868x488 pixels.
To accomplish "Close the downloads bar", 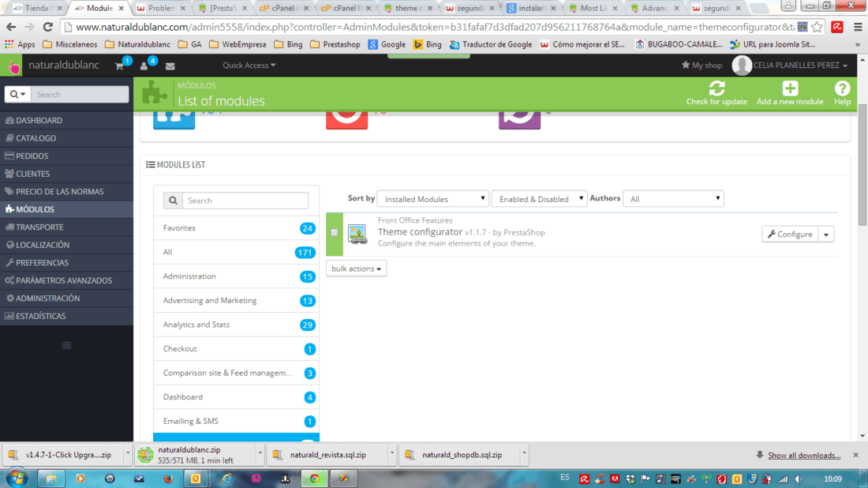I will [x=856, y=455].
